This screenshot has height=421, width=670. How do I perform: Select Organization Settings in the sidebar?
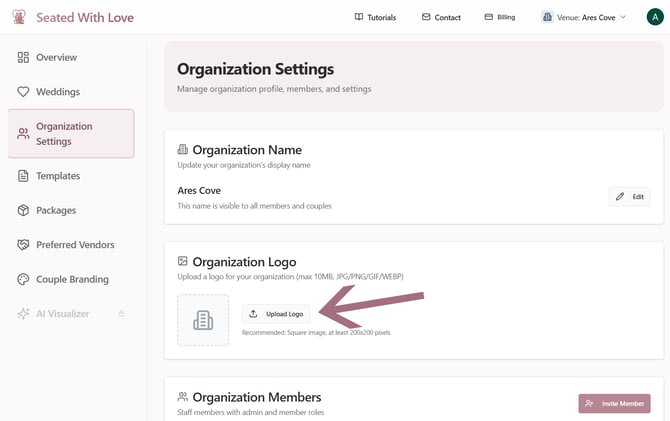point(70,134)
